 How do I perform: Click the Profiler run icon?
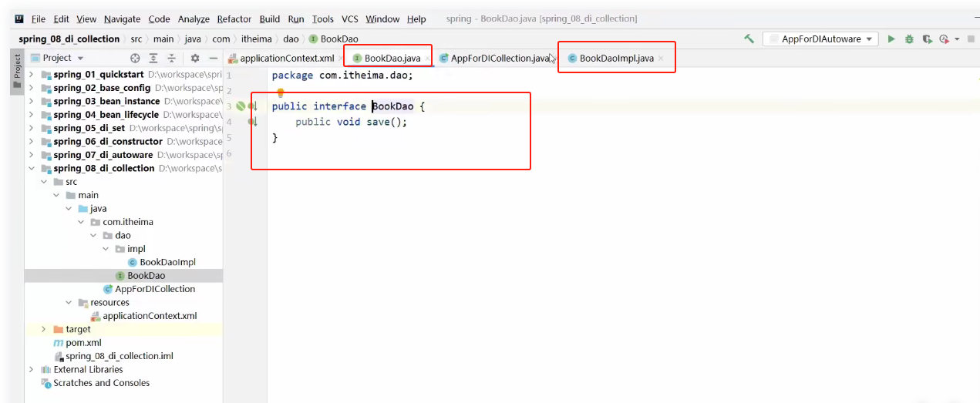point(944,39)
